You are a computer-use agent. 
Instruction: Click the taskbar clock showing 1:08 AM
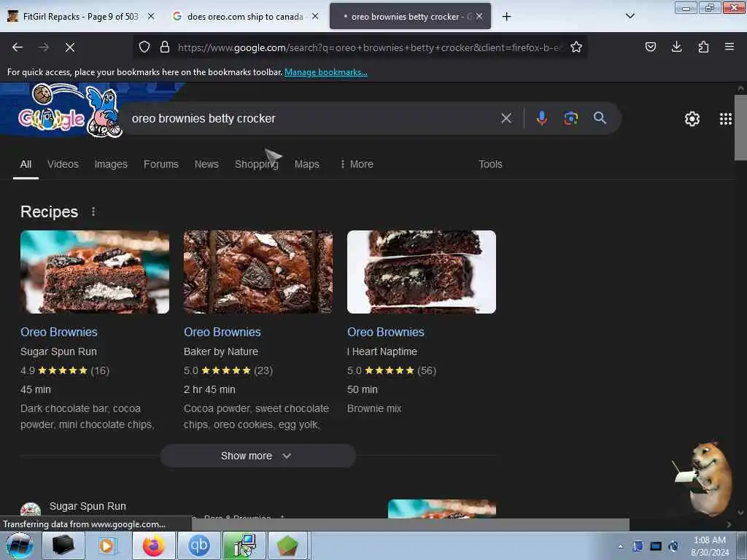[710, 546]
